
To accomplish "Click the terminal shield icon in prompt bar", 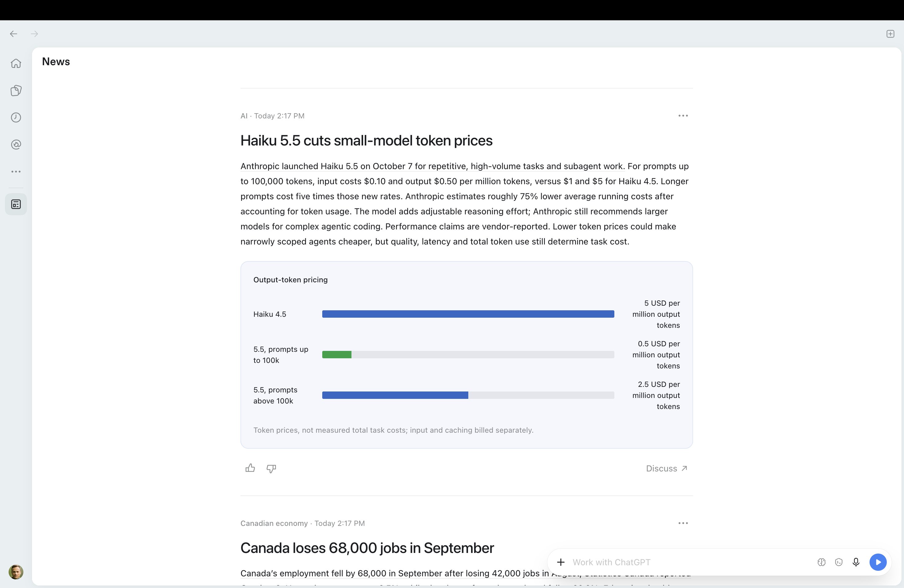I will point(839,562).
